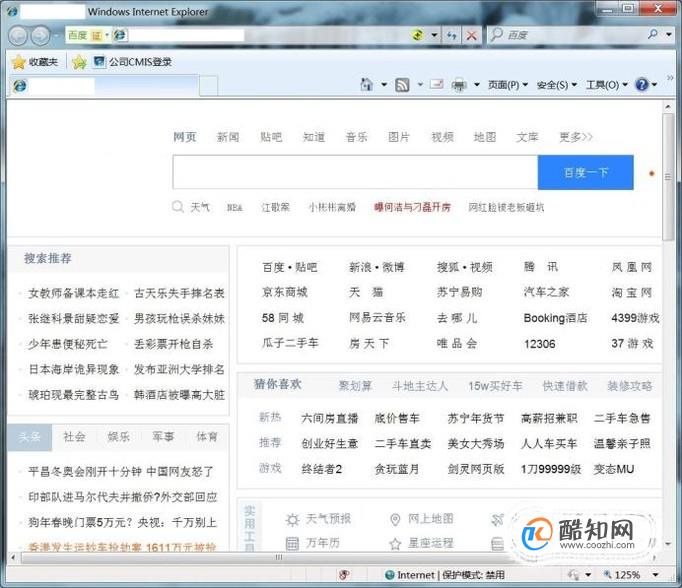Switch to the 社会 news tab
Screen dimensions: 682x588
74,437
